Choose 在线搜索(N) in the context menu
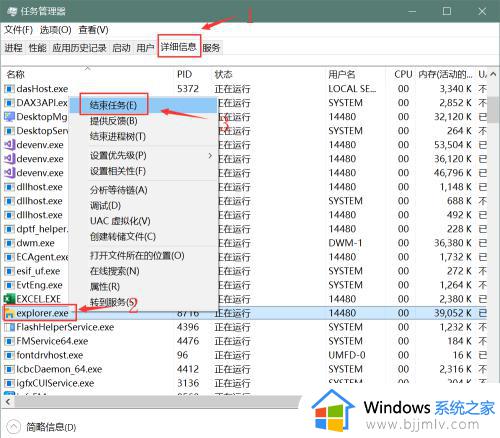The height and width of the screenshot is (438, 500). pos(143,271)
